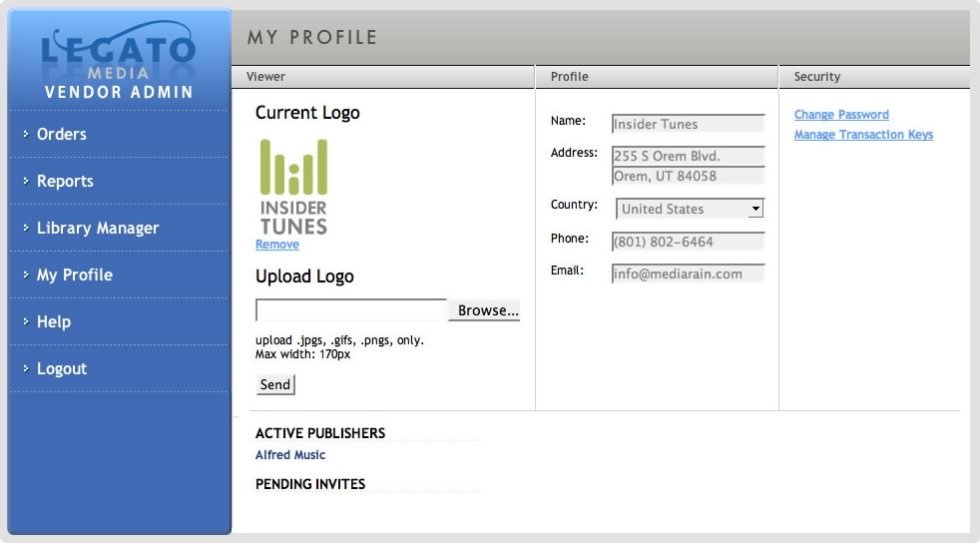Expand the Country dropdown
This screenshot has height=543, width=980.
click(x=689, y=209)
